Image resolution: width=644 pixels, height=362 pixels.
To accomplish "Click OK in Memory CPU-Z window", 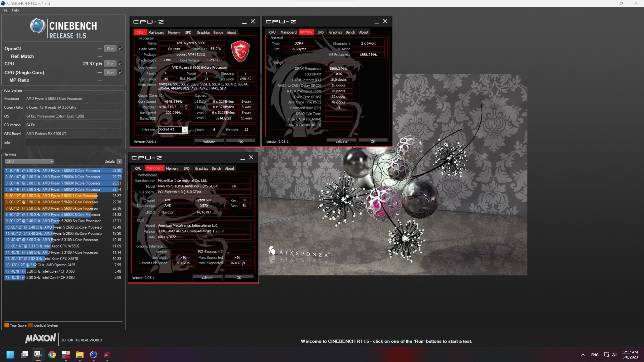I will [x=373, y=141].
